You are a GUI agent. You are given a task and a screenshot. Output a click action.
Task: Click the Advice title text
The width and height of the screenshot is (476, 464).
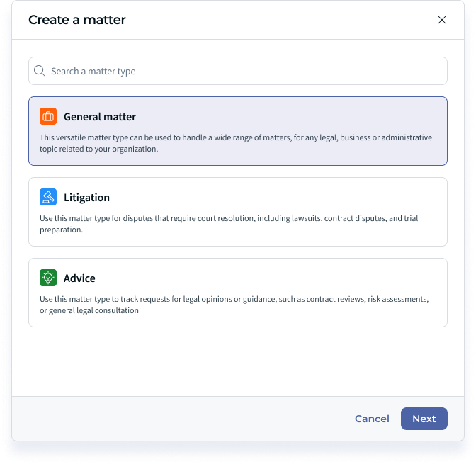click(79, 278)
